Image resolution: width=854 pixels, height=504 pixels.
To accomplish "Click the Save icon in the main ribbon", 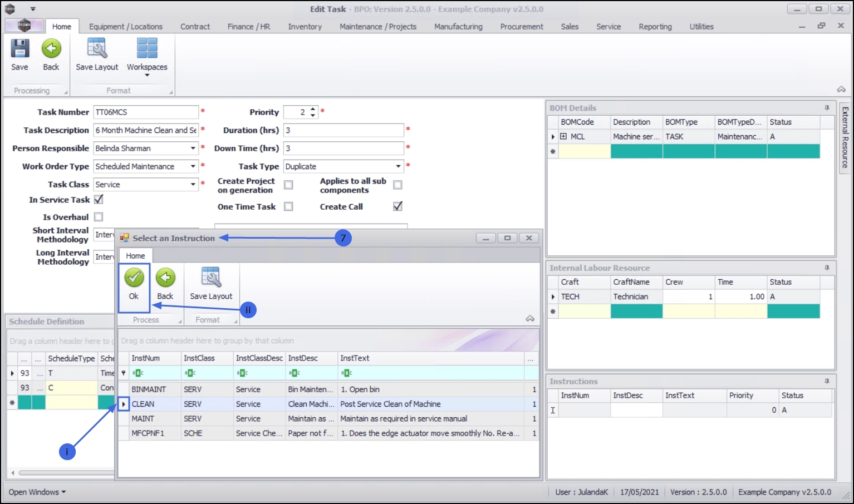I will point(19,49).
